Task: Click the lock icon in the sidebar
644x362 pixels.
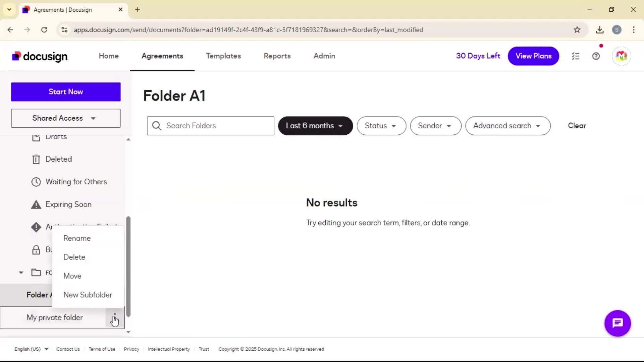Action: 36,250
